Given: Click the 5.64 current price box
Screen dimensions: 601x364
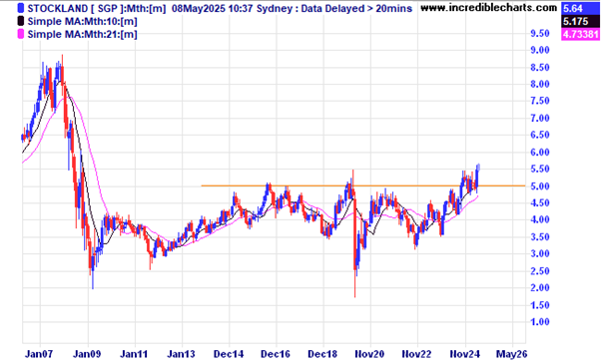Looking at the screenshot, I should tap(580, 8).
